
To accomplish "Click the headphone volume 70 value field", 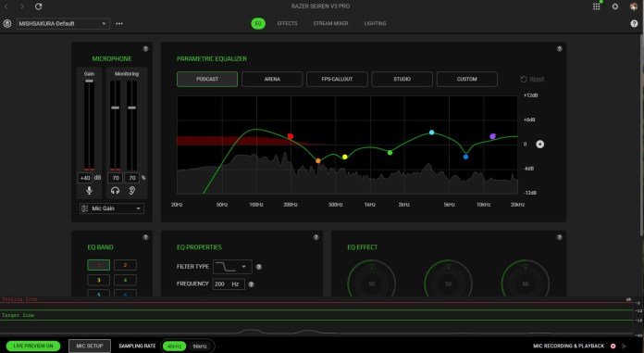I will pyautogui.click(x=116, y=178).
